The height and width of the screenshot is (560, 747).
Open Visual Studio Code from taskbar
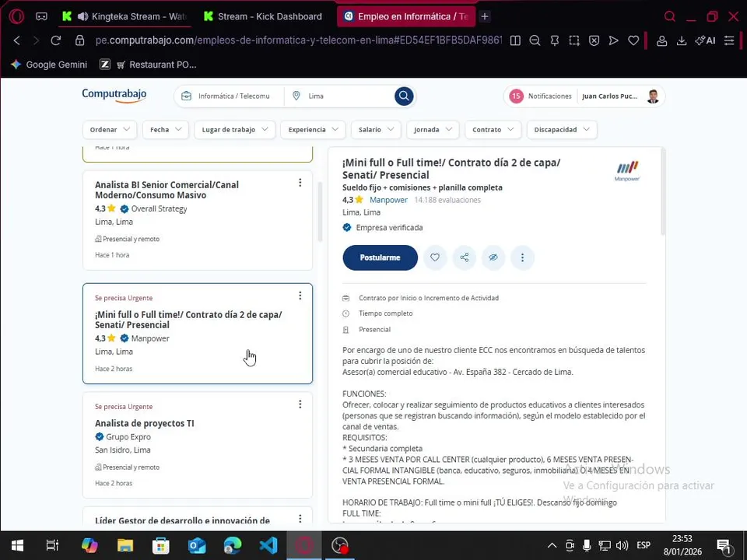[268, 545]
